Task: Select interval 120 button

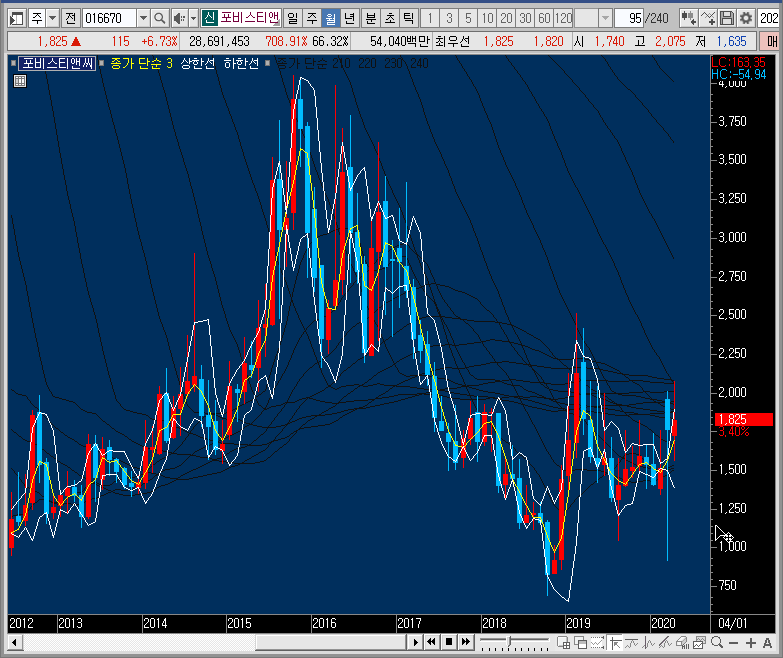Action: 563,18
